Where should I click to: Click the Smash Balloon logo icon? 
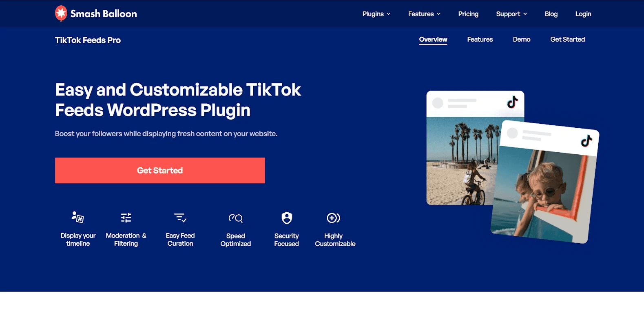61,13
